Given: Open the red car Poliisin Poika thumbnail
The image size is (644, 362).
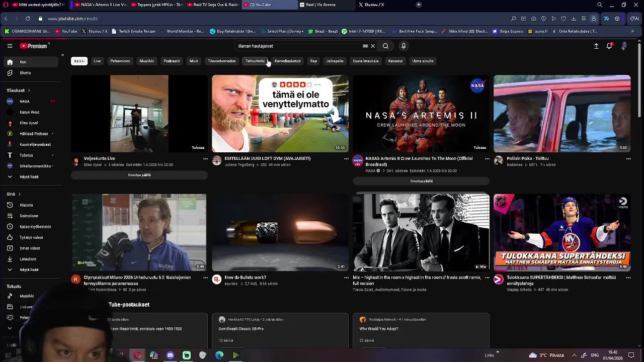Looking at the screenshot, I should (x=562, y=114).
